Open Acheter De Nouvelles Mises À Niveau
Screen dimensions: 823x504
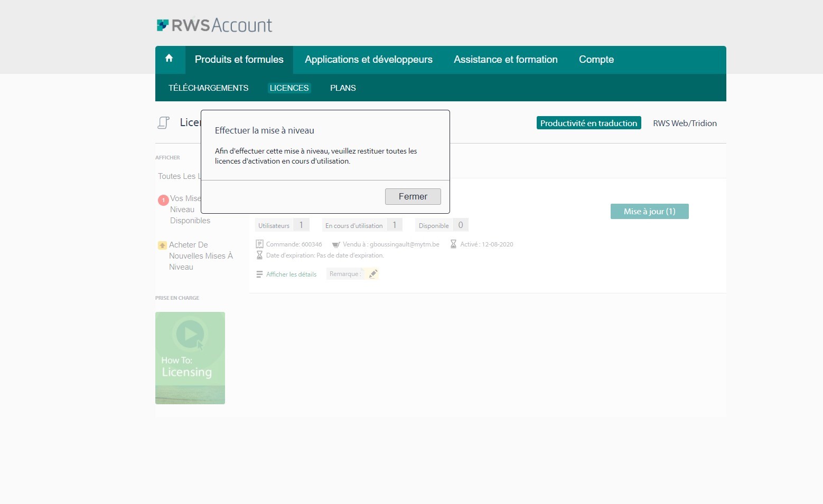click(x=201, y=255)
